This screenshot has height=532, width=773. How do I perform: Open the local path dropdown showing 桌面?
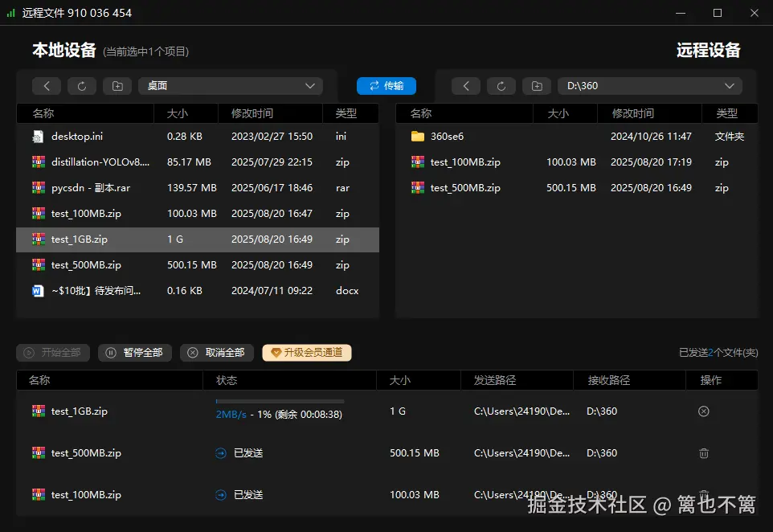[x=231, y=86]
